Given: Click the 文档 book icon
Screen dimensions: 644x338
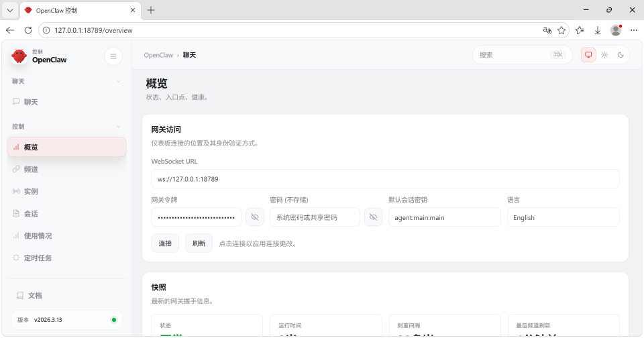Looking at the screenshot, I should coord(19,295).
